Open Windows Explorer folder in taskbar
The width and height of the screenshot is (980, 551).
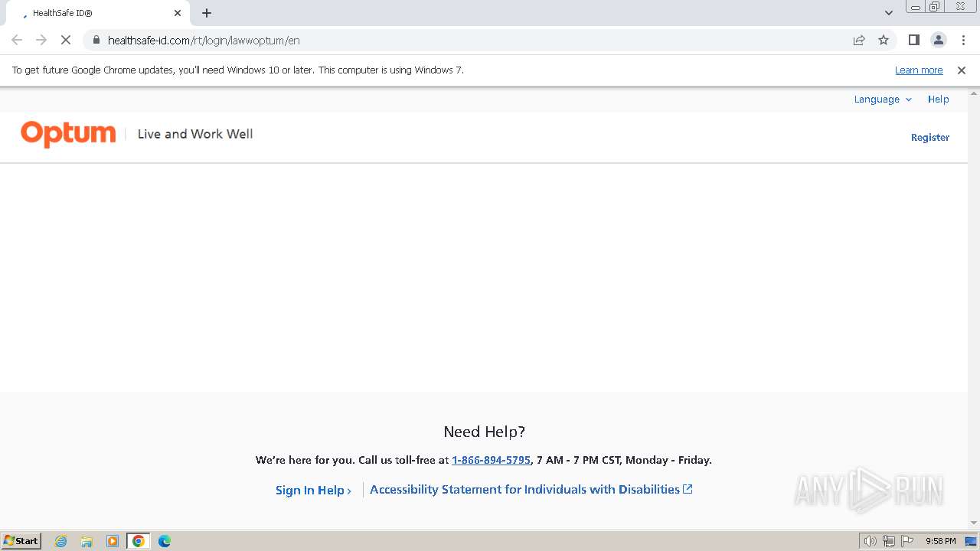click(87, 541)
